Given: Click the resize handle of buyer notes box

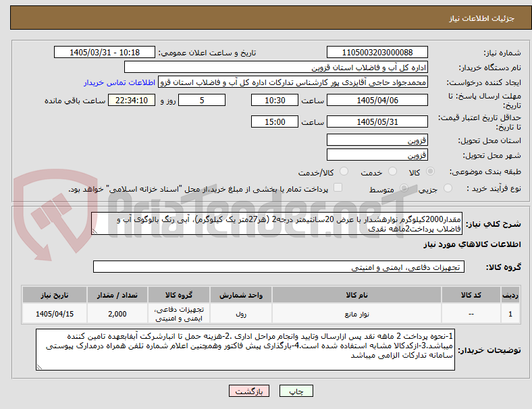Looking at the screenshot, I should [x=39, y=366].
